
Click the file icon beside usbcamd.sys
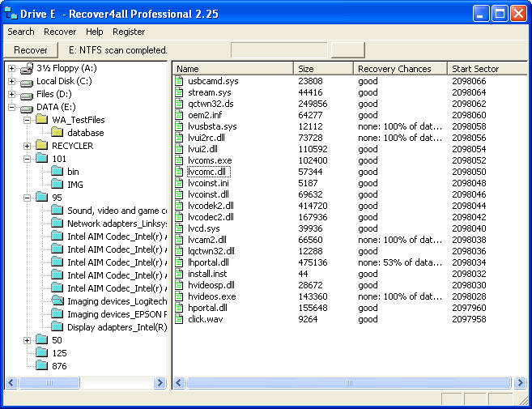[179, 81]
